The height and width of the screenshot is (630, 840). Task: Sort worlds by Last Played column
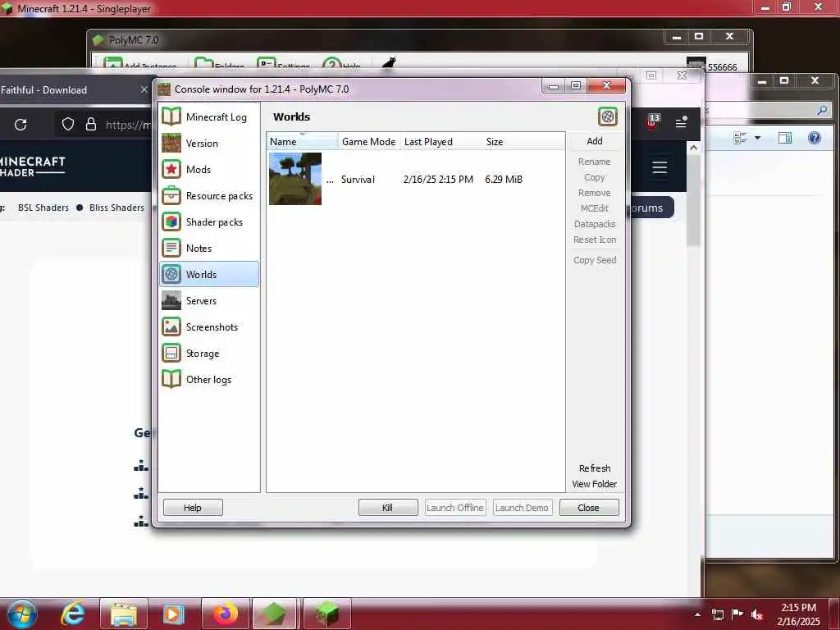coord(441,141)
